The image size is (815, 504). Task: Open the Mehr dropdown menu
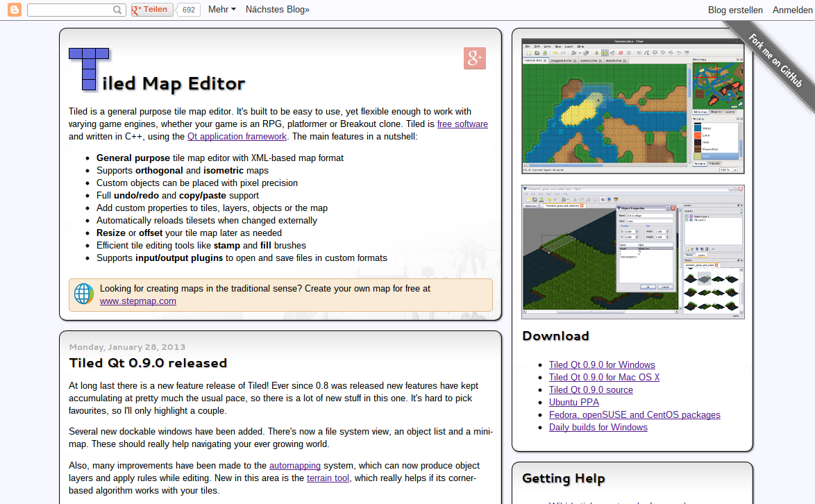tap(222, 9)
